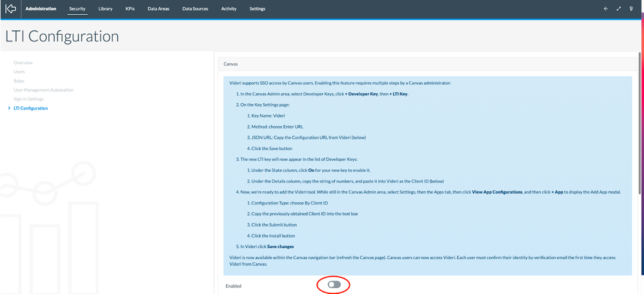Open the Data Sources tab
The height and width of the screenshot is (294, 644).
pyautogui.click(x=195, y=8)
